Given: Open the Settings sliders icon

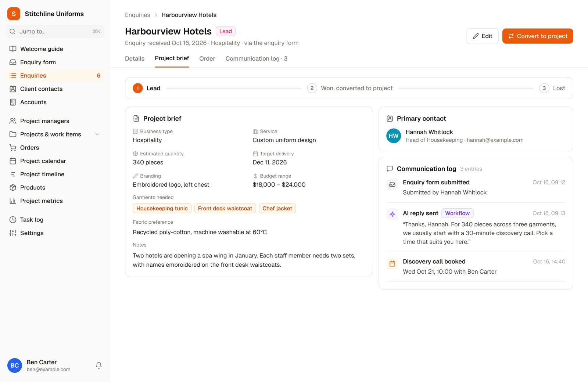Looking at the screenshot, I should pyautogui.click(x=13, y=233).
